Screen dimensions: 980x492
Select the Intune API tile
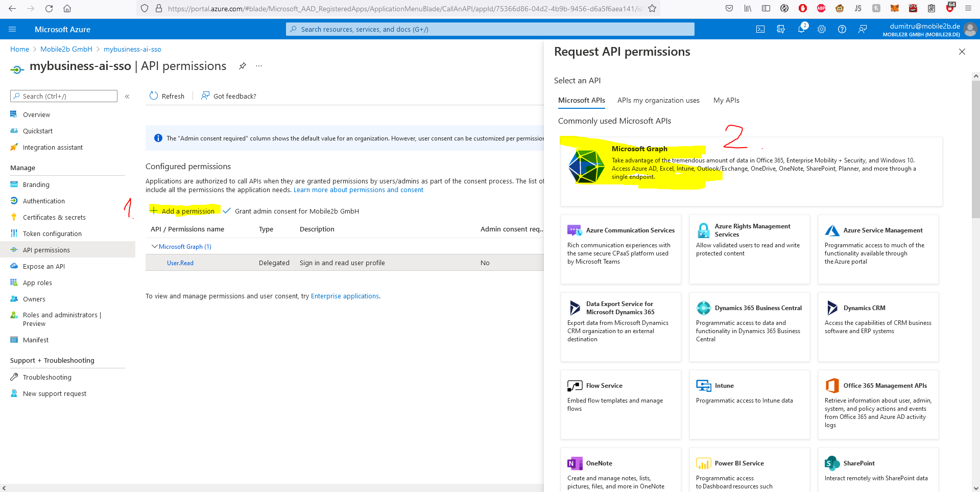click(749, 404)
